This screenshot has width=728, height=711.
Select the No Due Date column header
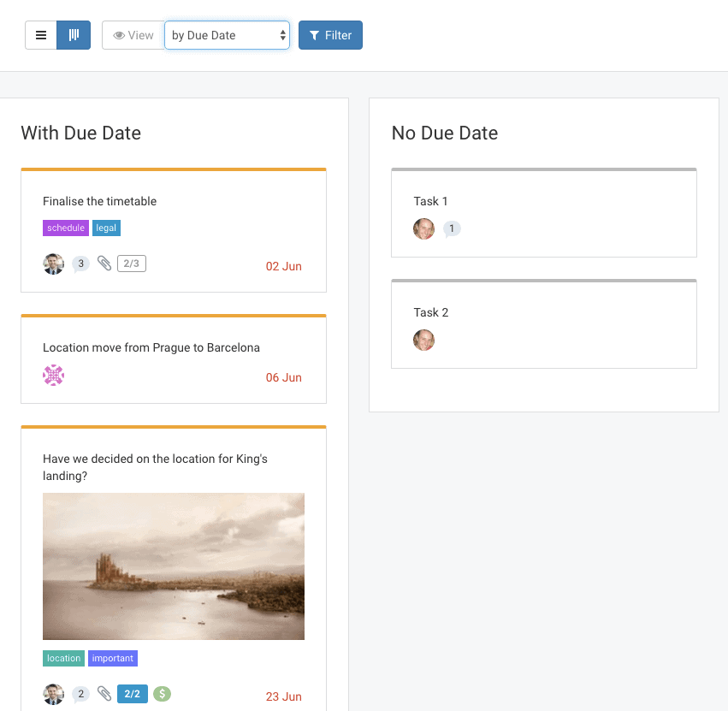[444, 133]
